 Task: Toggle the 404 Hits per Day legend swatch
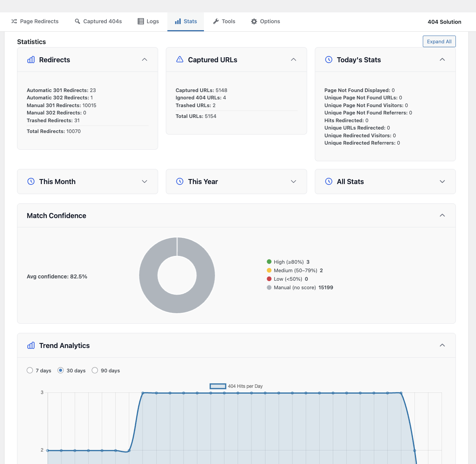point(218,386)
